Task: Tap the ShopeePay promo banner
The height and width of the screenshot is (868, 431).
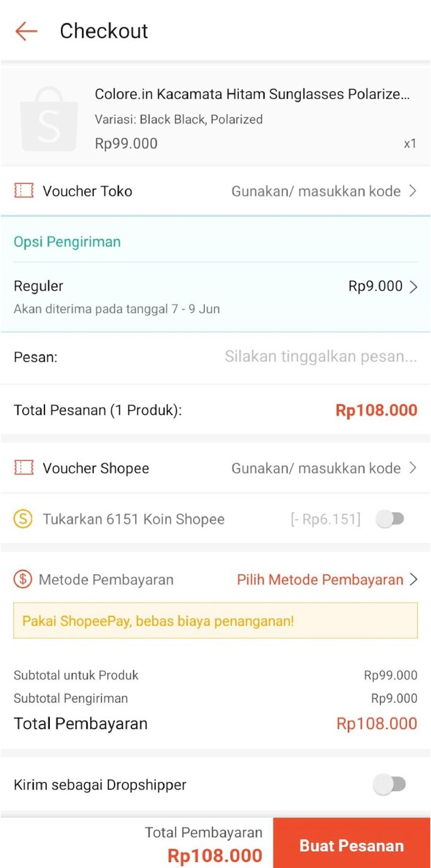Action: click(215, 621)
